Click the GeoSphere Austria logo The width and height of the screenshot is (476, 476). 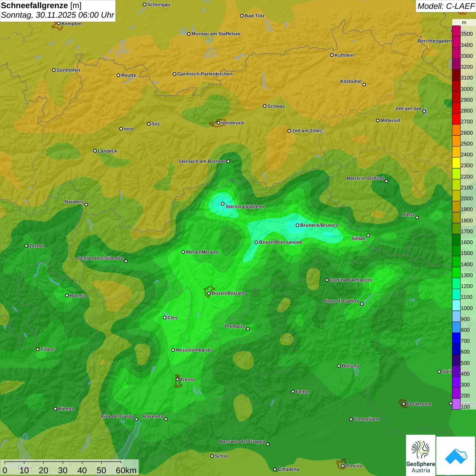421,455
